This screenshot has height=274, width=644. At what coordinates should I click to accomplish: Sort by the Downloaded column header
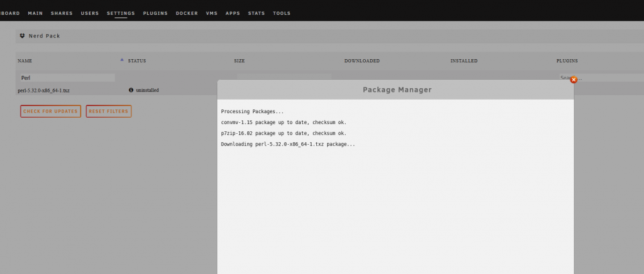tap(362, 60)
